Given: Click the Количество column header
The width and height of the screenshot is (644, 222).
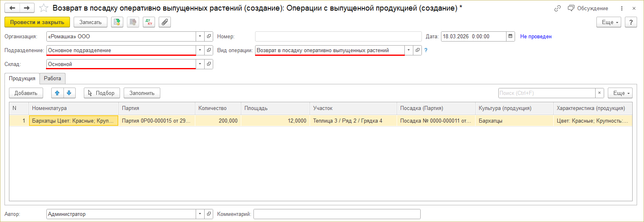Looking at the screenshot, I should 218,108.
